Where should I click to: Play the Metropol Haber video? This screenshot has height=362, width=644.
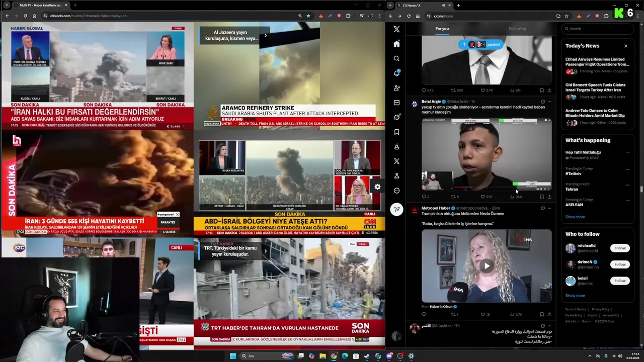pyautogui.click(x=487, y=266)
